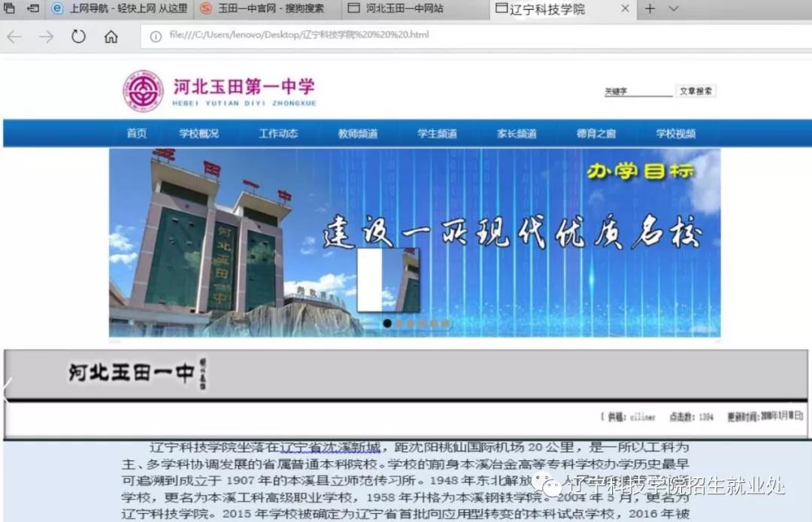Open a new tab with plus icon
The width and height of the screenshot is (812, 522).
(650, 9)
